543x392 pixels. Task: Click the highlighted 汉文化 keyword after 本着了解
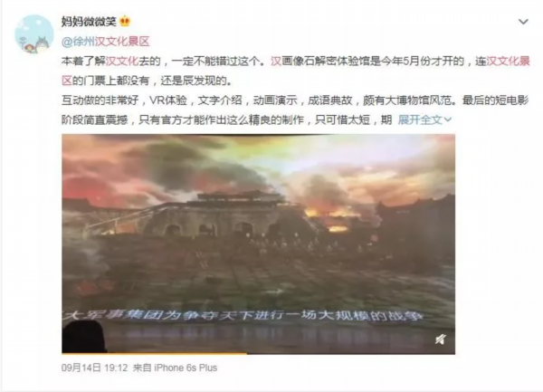pyautogui.click(x=122, y=61)
